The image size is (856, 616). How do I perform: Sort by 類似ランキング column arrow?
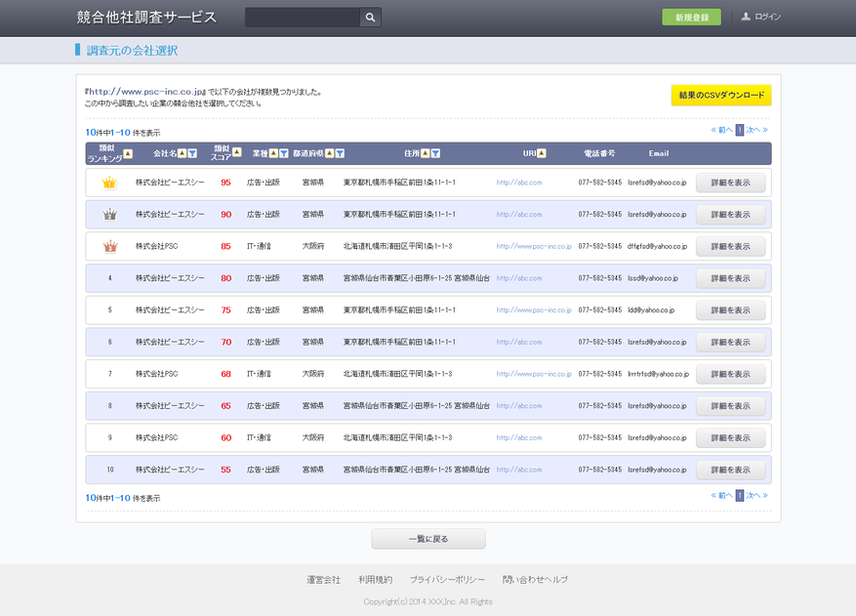(x=128, y=154)
